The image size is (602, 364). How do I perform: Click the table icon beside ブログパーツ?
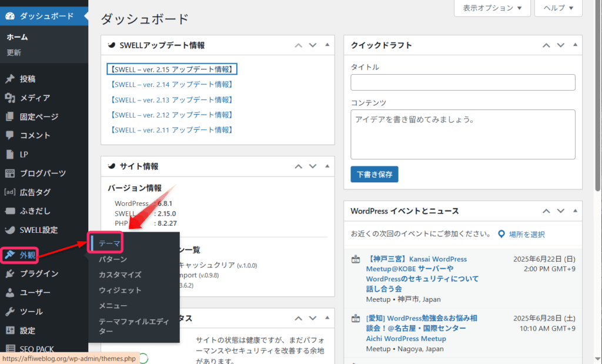[10, 173]
